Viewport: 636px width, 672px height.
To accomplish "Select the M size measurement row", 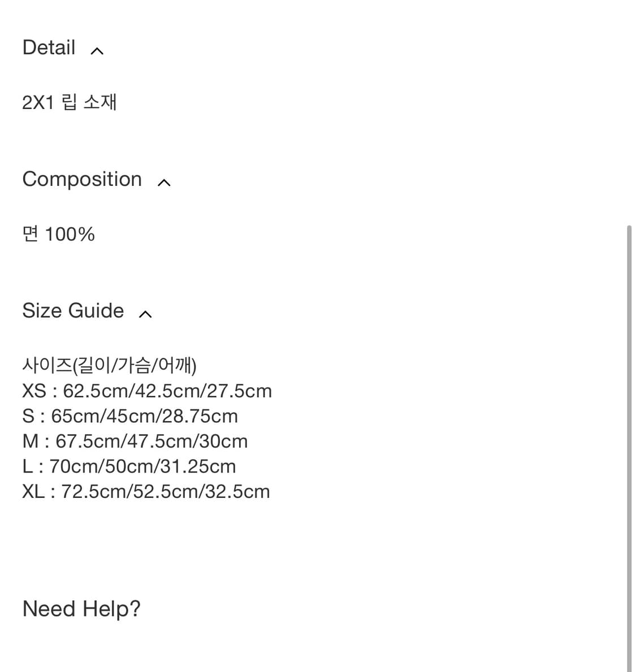I will tap(135, 441).
